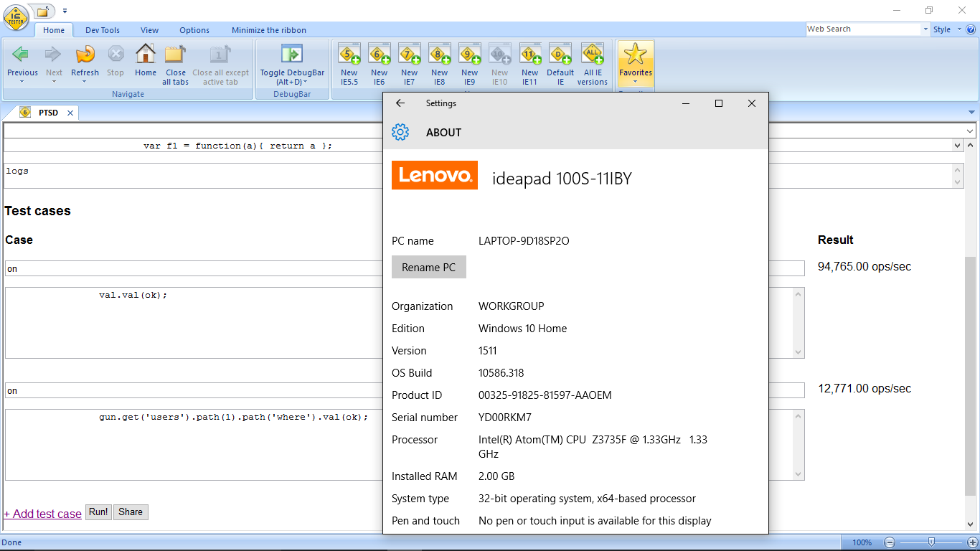Click the gun.get('users') code area
This screenshot has width=980, height=551.
[x=405, y=445]
